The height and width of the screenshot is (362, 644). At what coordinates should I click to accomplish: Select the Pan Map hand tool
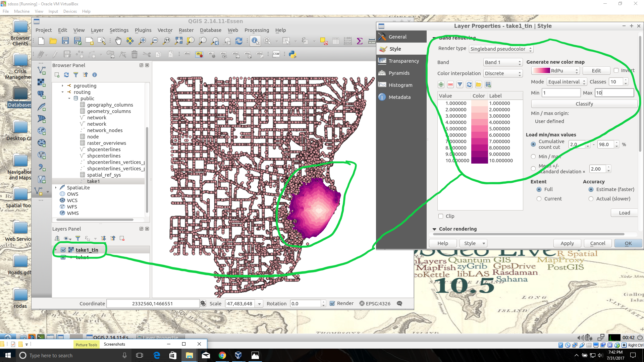[x=118, y=41]
